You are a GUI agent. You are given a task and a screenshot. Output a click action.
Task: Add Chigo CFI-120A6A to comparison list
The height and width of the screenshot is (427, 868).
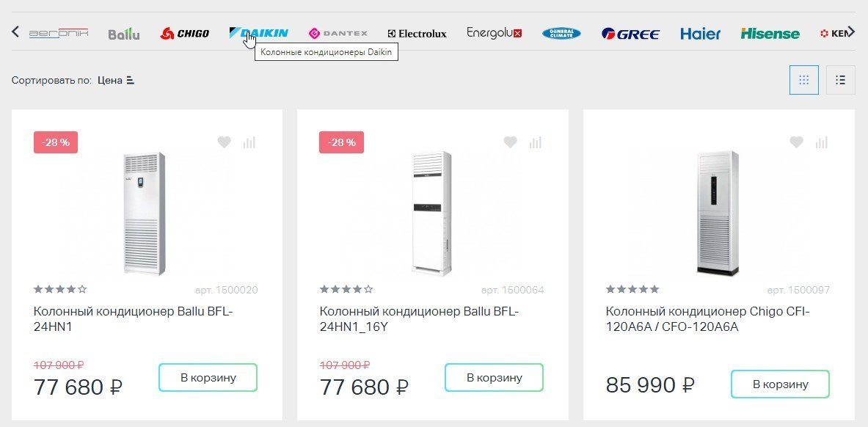pos(822,142)
